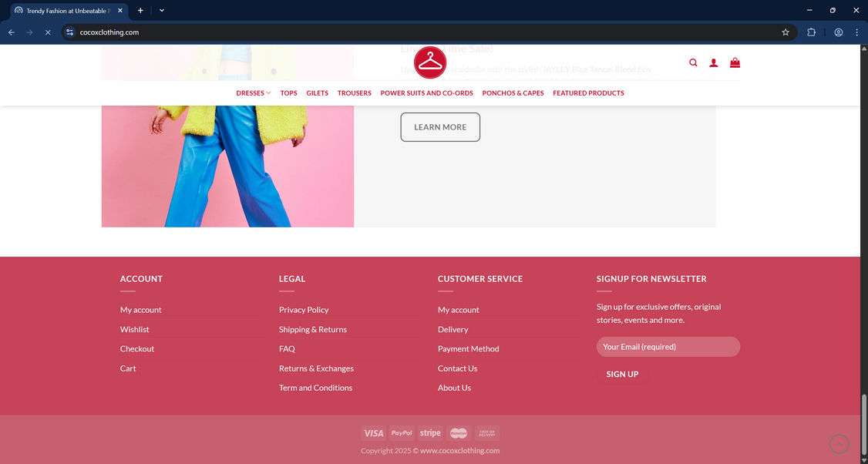Open the account user icon in header

tap(714, 62)
